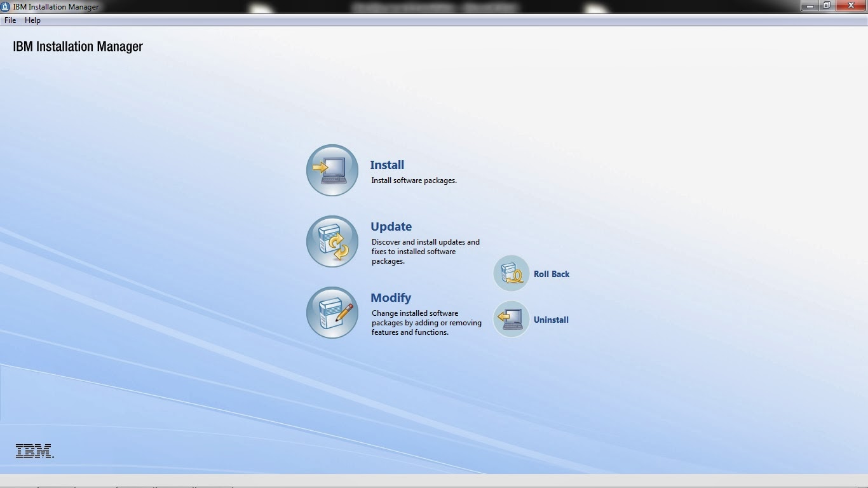This screenshot has height=488, width=868.
Task: Select the green arrow monitor Install graphic
Action: pyautogui.click(x=332, y=170)
